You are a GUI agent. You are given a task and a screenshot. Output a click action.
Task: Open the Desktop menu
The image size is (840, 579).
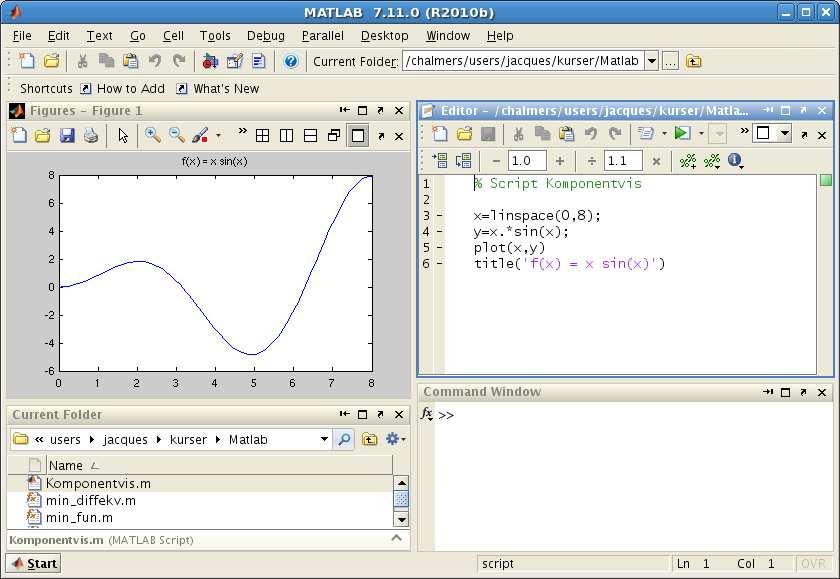pyautogui.click(x=385, y=36)
